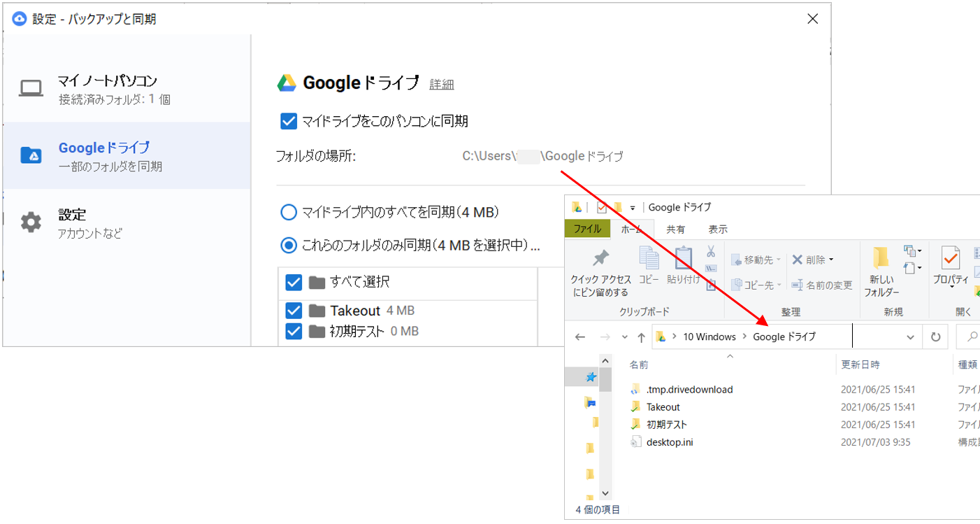
Task: Click the properties checkmark icon in the Explorer title bar
Action: point(601,207)
